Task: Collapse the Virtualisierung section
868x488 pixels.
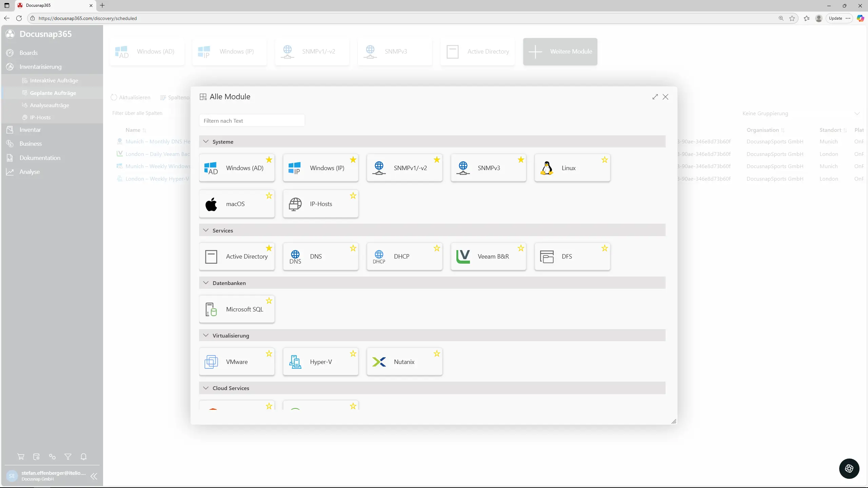Action: pos(206,335)
